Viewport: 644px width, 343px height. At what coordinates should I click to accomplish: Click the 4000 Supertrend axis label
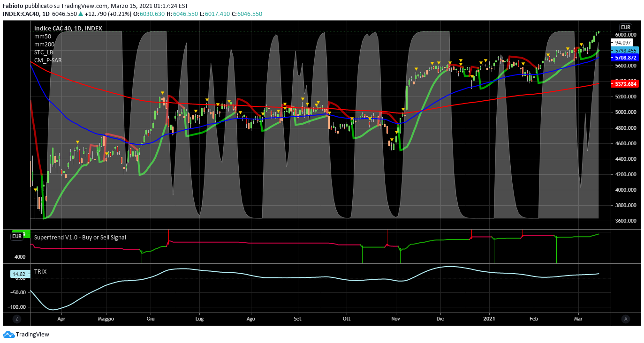(20, 257)
